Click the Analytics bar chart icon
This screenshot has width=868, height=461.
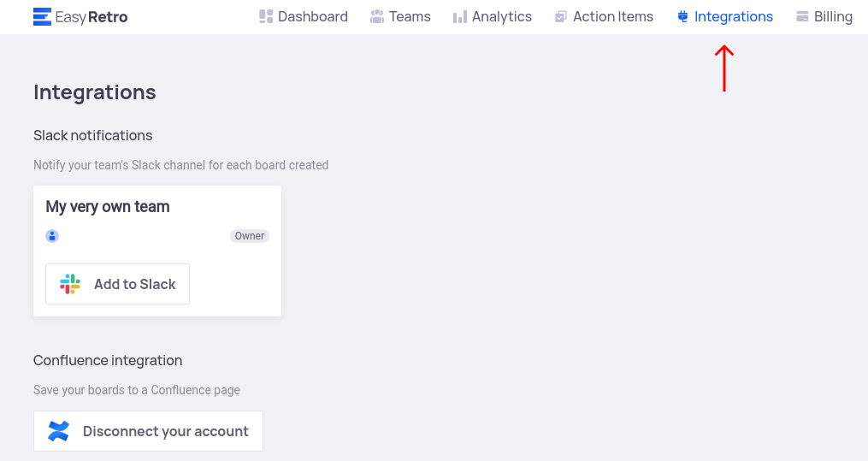pos(460,16)
